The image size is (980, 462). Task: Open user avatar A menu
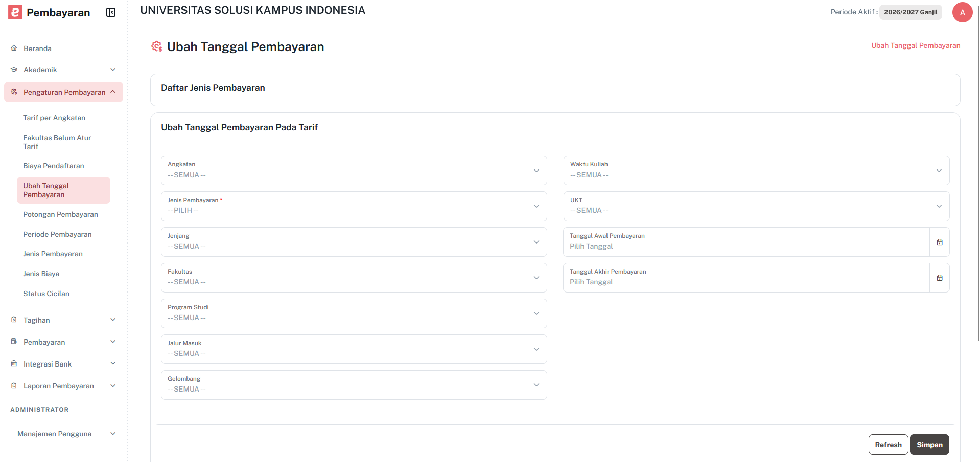(962, 12)
